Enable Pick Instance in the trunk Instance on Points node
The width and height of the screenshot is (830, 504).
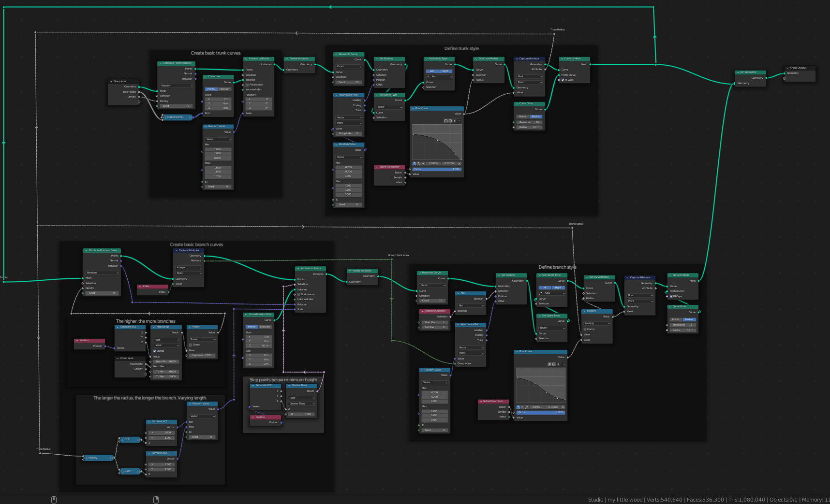tap(247, 85)
